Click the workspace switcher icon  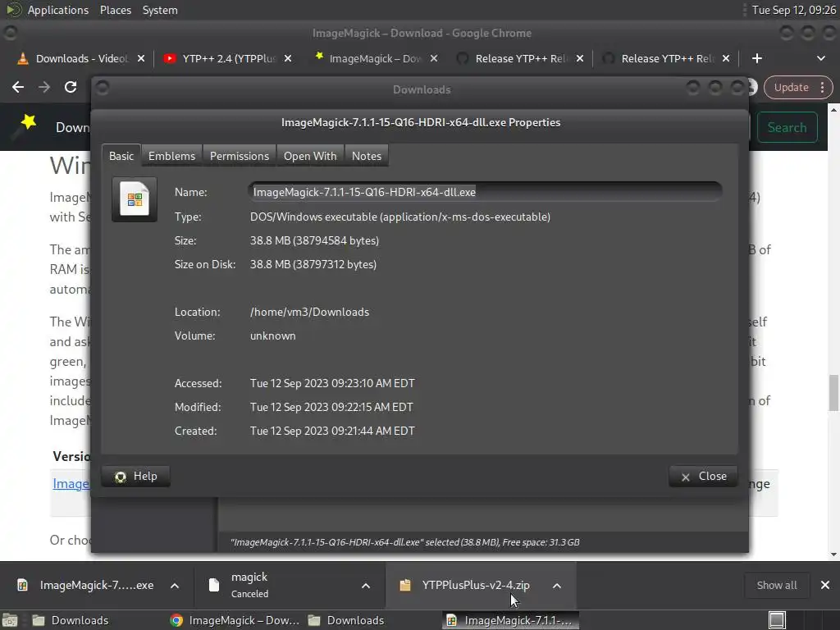pos(777,620)
